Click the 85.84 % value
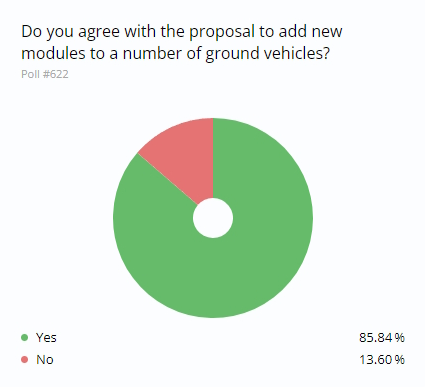Screen dimensions: 425x387 [382, 337]
